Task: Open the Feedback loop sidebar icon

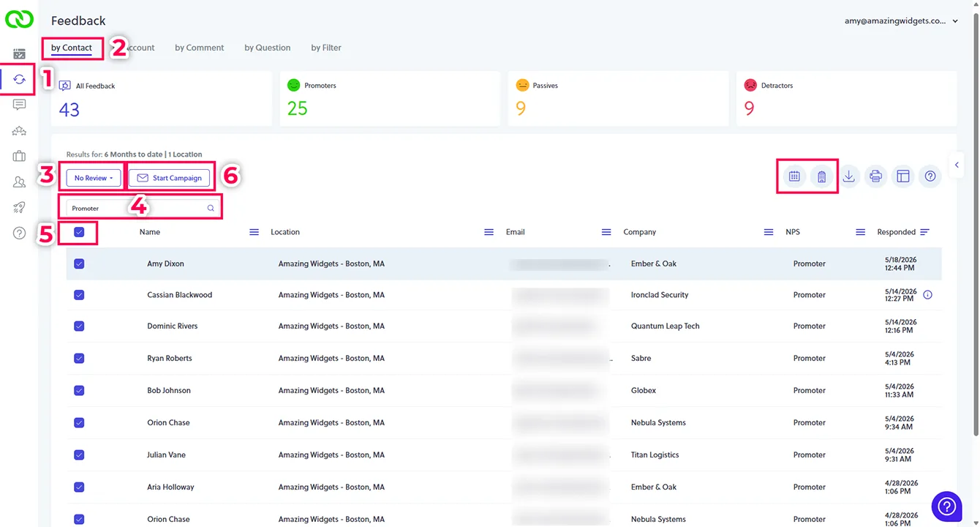Action: click(19, 79)
